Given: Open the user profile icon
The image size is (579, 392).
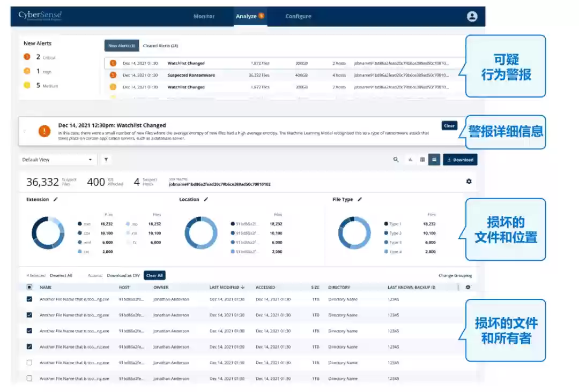Looking at the screenshot, I should click(472, 17).
